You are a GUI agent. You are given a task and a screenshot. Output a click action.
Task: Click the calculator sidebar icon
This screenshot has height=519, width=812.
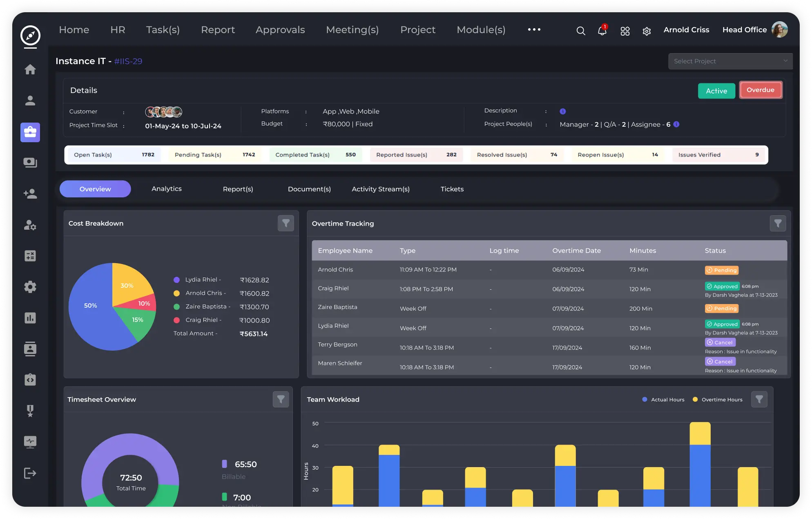click(x=30, y=256)
